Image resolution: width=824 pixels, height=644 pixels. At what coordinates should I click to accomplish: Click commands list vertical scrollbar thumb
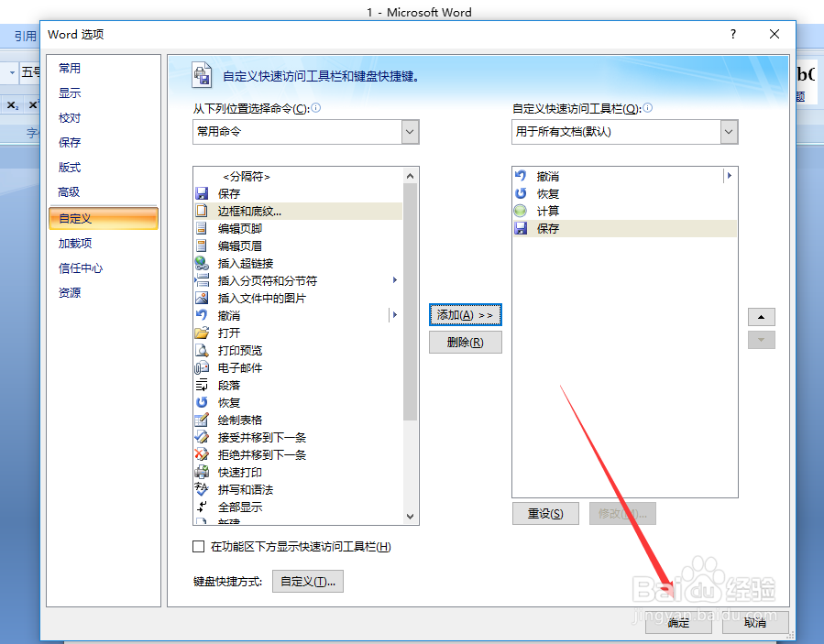[410, 302]
